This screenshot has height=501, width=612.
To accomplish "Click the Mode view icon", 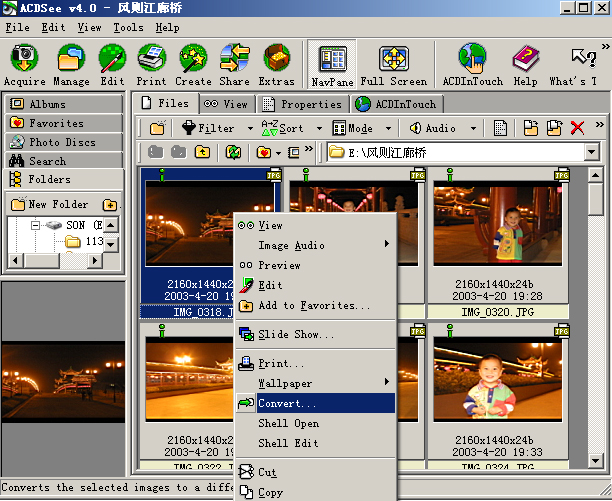I will (339, 128).
